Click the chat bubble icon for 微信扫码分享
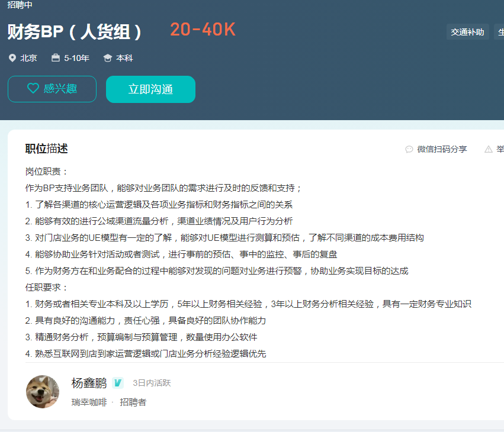 409,149
